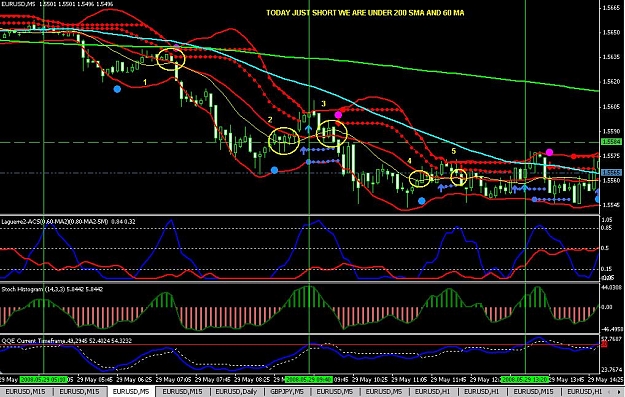Click the 1.5665 price axis label
Viewport: 625px width, 397px height.
[x=611, y=8]
